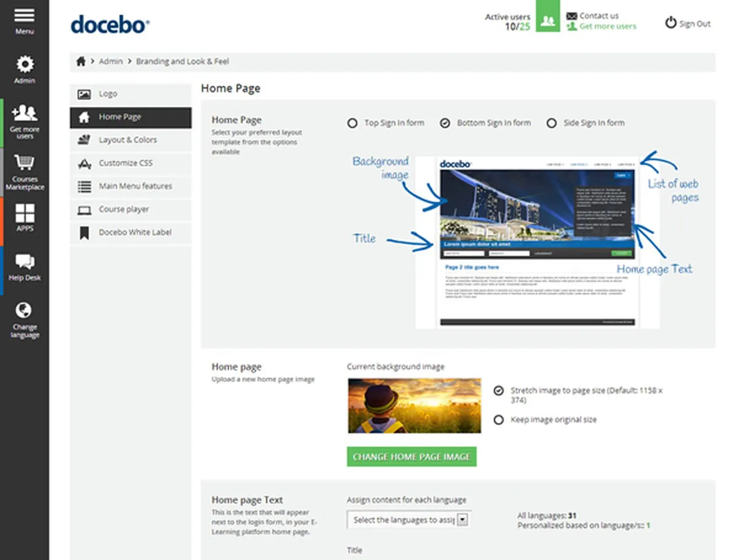
Task: Click the Change Home Page Image button
Action: (x=411, y=457)
